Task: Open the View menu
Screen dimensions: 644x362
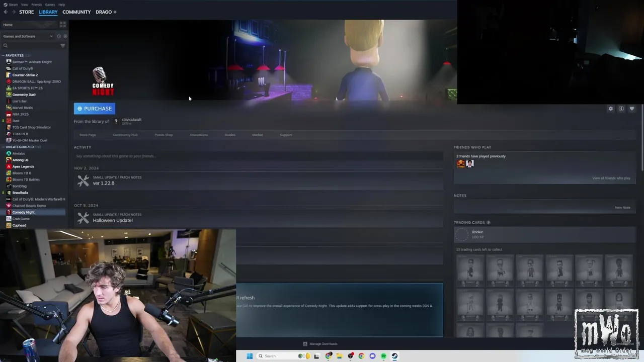Action: tap(25, 5)
